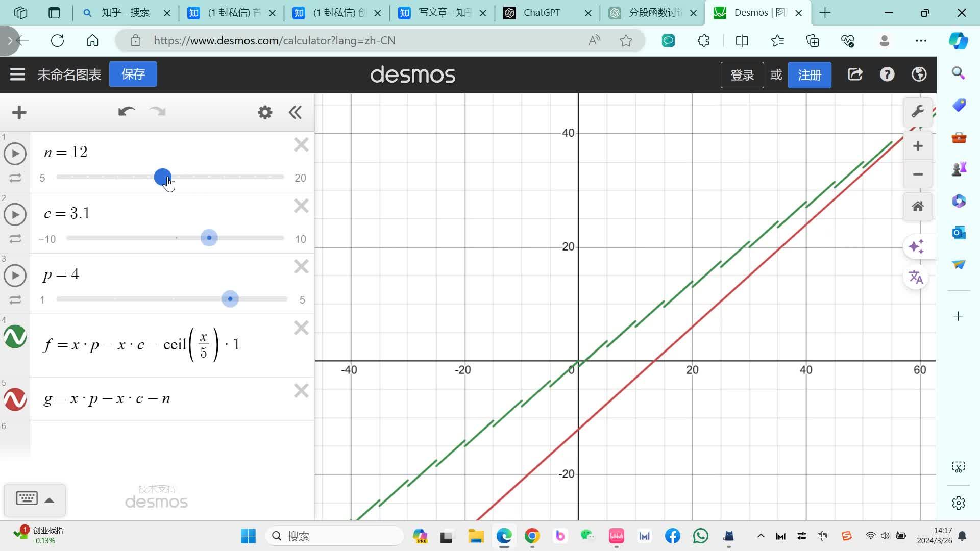Screen dimensions: 980x551
Task: Zoom in on the graph
Action: (918, 146)
